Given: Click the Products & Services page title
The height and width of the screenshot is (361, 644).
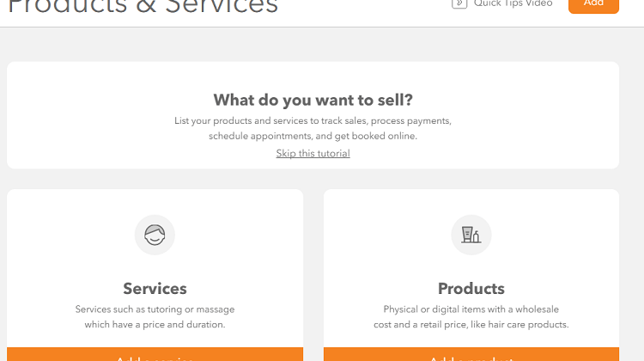Looking at the screenshot, I should click(143, 7).
